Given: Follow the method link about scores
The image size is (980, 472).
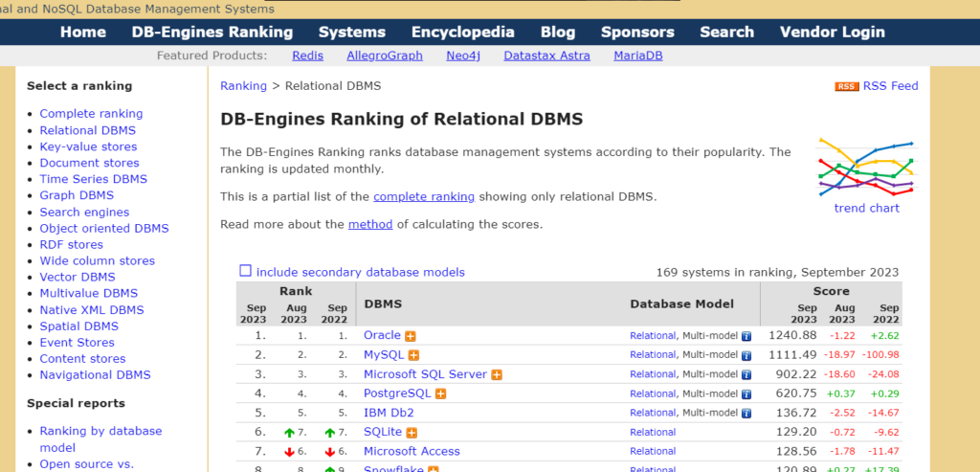Looking at the screenshot, I should click(370, 224).
